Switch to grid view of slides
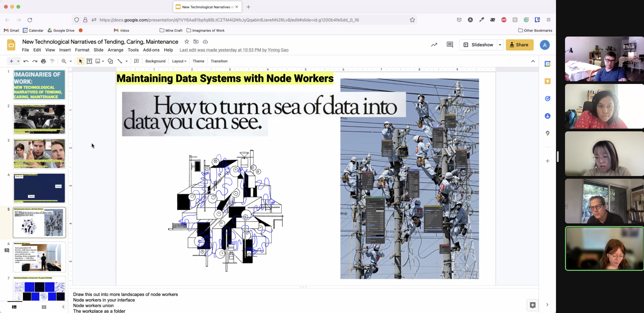 tap(44, 307)
